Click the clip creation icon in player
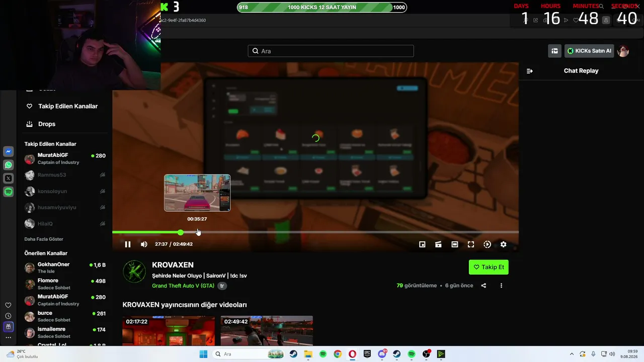This screenshot has width=644, height=362. point(438,244)
